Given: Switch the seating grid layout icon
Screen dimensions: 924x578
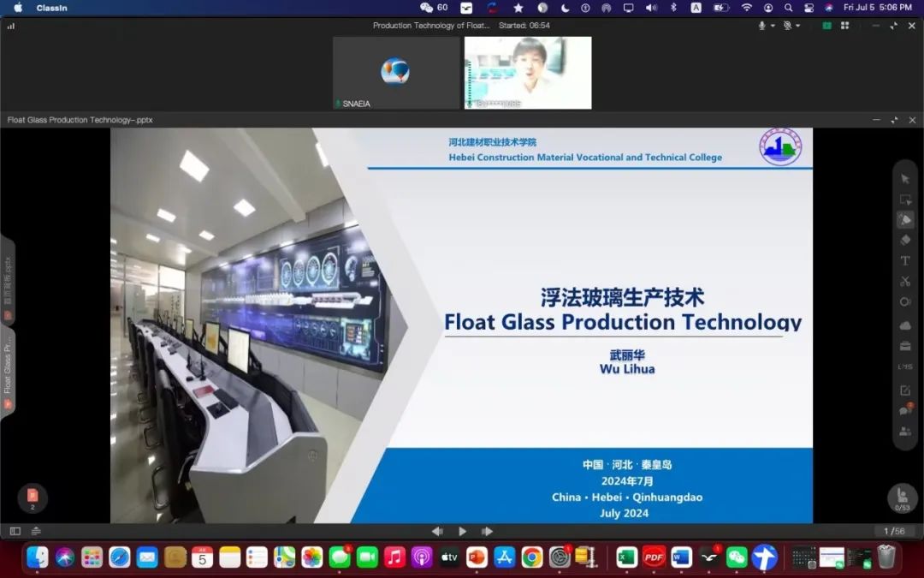Looking at the screenshot, I should point(845,26).
